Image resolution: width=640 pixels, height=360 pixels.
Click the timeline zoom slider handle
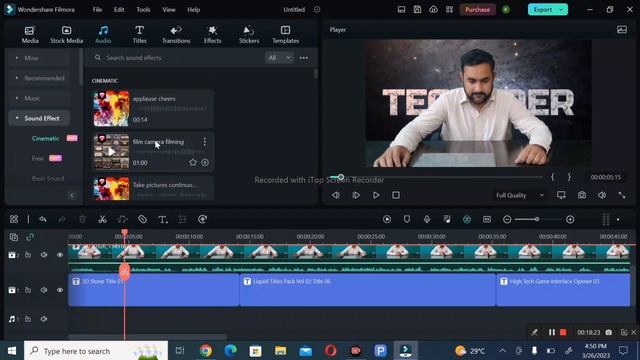[537, 219]
